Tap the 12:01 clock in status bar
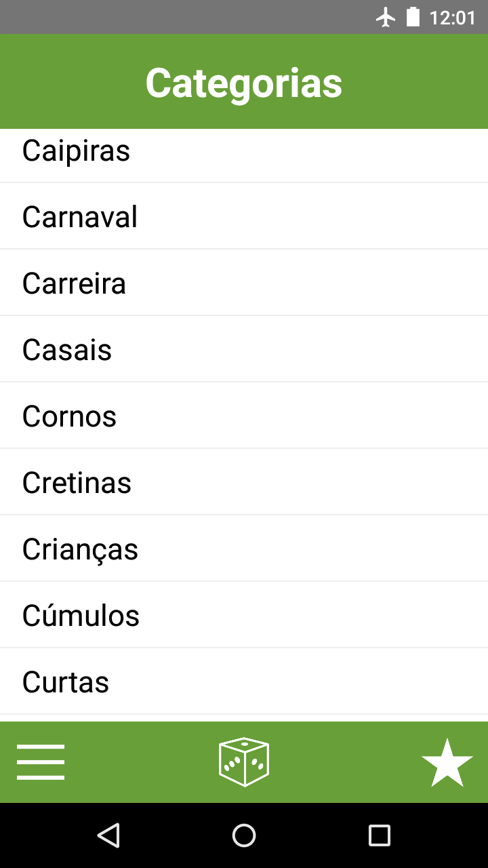The image size is (488, 868). tap(453, 18)
